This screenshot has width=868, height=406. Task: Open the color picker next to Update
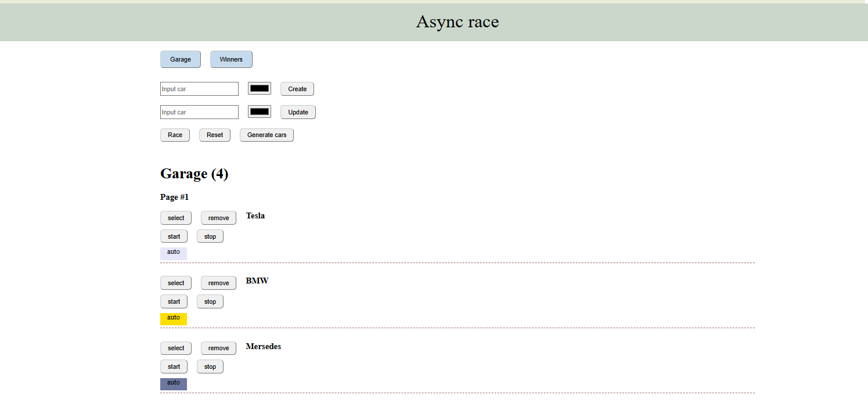coord(260,112)
